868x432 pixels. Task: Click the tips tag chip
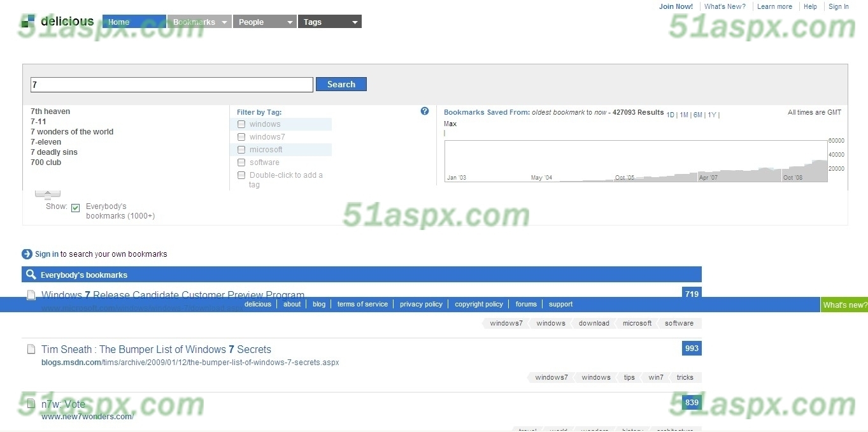point(629,377)
